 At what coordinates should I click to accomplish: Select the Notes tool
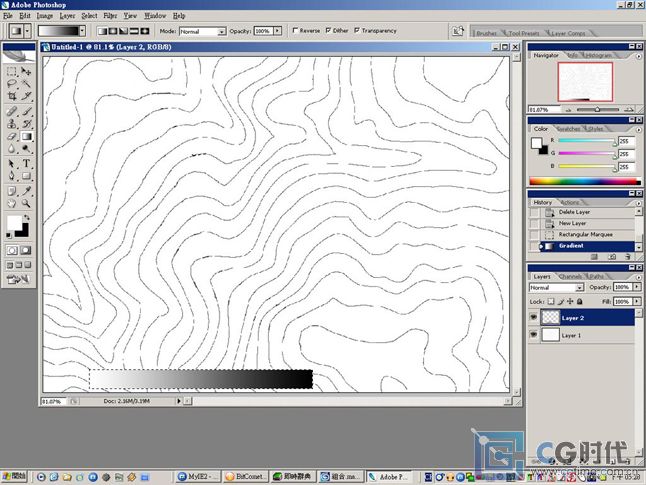12,191
